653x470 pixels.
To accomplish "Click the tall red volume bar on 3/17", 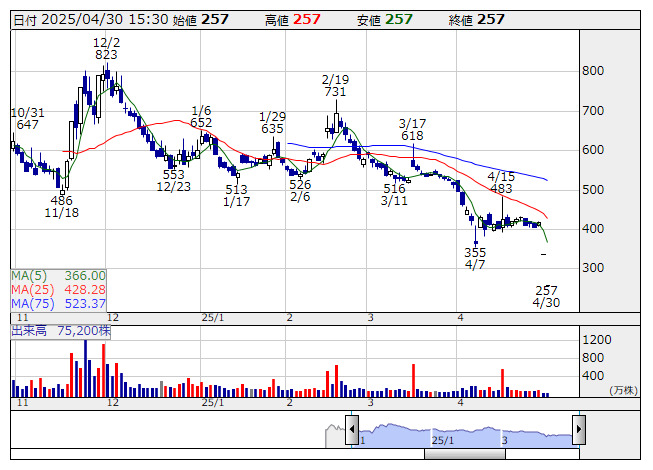I will point(414,380).
